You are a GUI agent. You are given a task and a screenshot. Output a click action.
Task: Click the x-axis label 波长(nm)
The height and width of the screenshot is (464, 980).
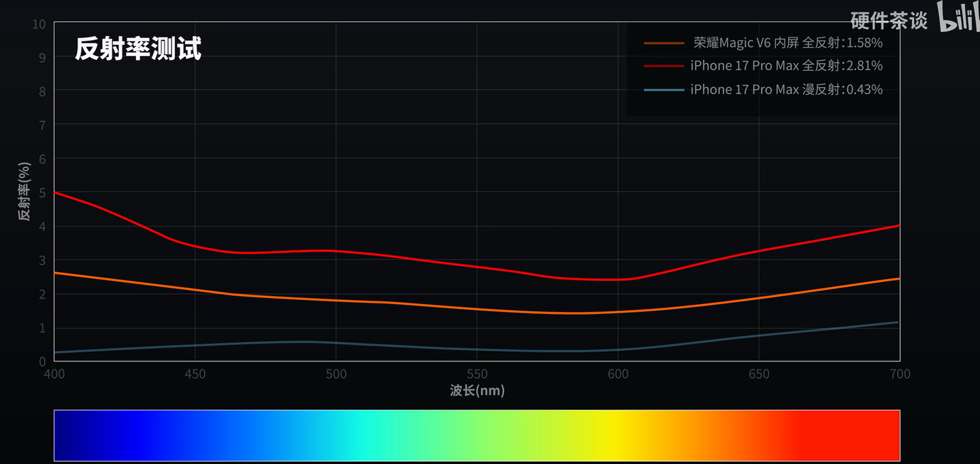click(477, 390)
